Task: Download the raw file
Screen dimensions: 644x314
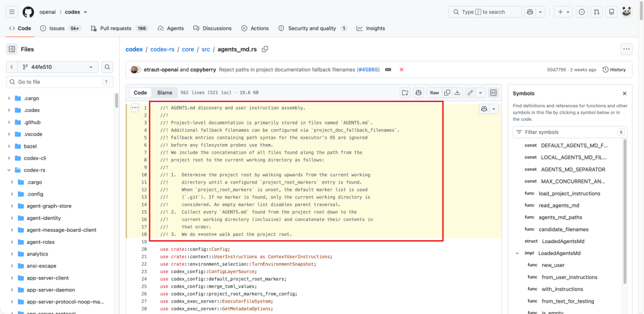Action: tap(457, 93)
